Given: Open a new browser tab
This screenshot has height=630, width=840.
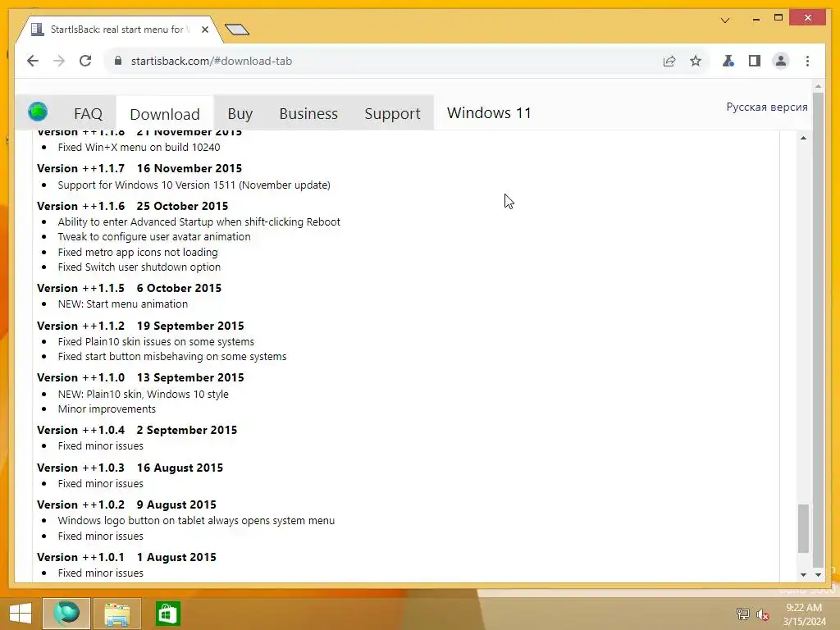Looking at the screenshot, I should [x=237, y=30].
